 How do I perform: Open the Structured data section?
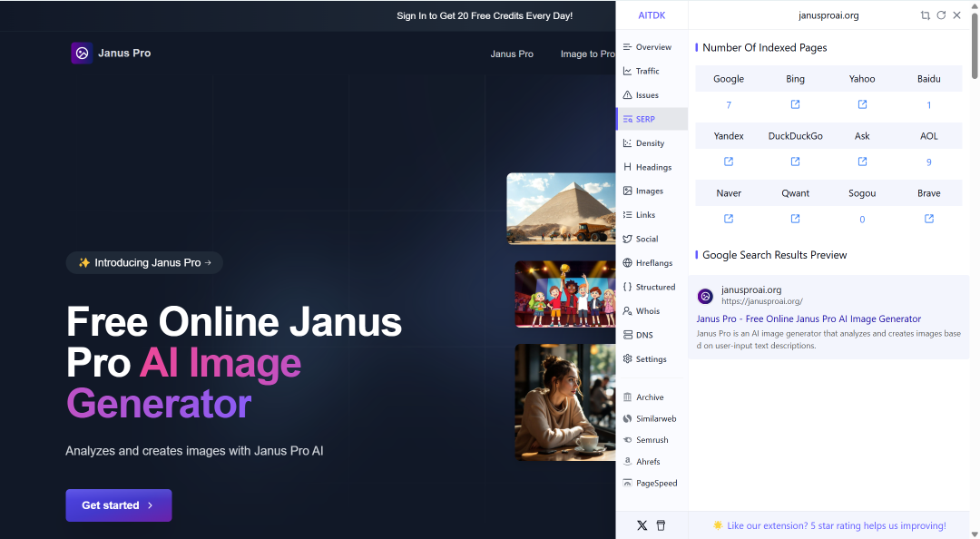coord(652,287)
